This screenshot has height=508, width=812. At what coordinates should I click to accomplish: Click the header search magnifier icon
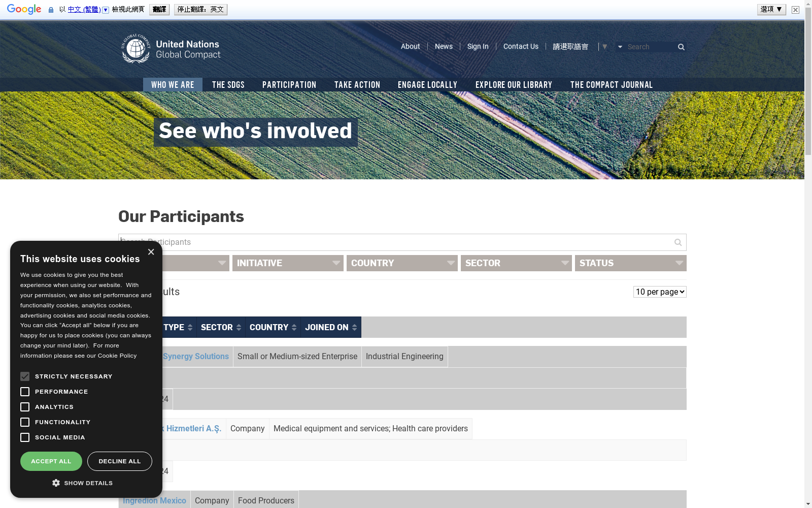click(681, 47)
